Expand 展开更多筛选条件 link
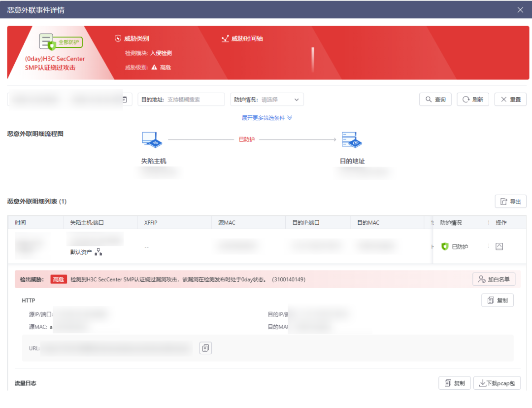This screenshot has height=408, width=532. (266, 118)
